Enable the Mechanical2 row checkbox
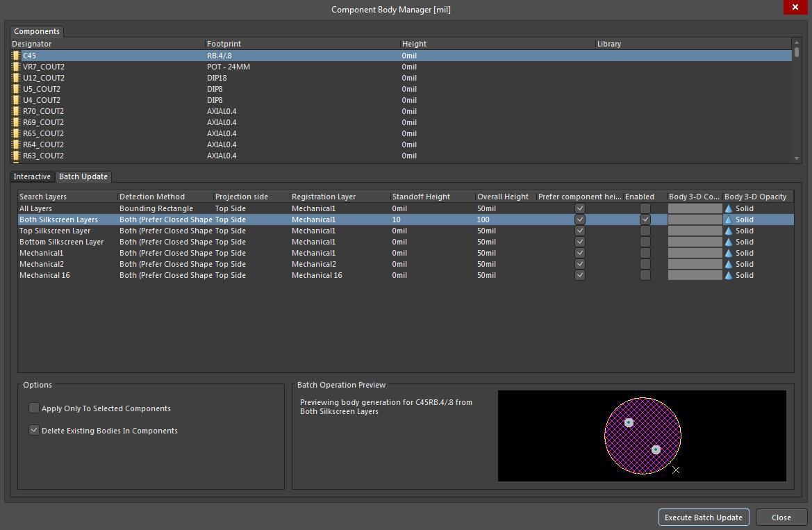This screenshot has width=812, height=530. pyautogui.click(x=645, y=264)
